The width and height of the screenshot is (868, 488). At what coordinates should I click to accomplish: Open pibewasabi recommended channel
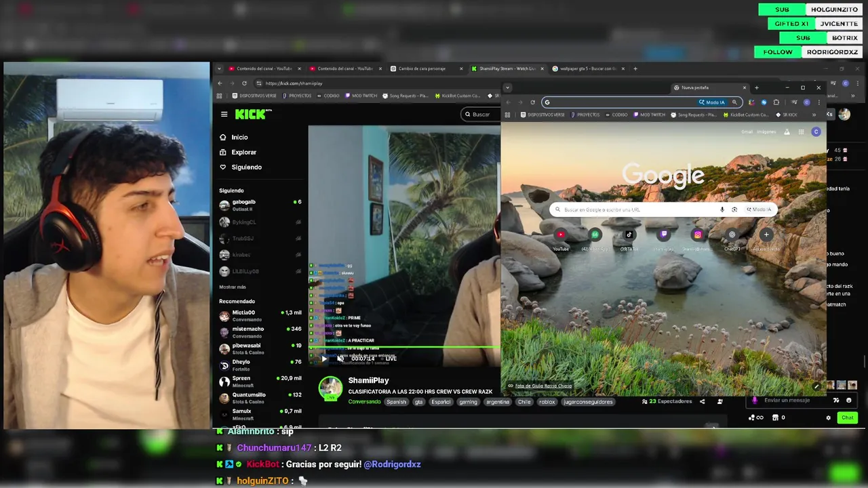tap(260, 348)
